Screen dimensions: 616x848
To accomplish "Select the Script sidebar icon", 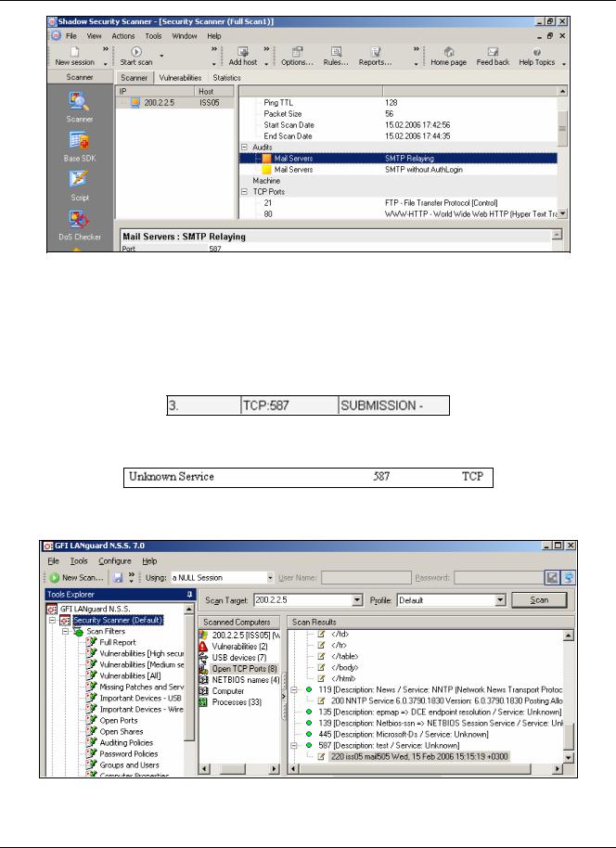I will pyautogui.click(x=79, y=180).
